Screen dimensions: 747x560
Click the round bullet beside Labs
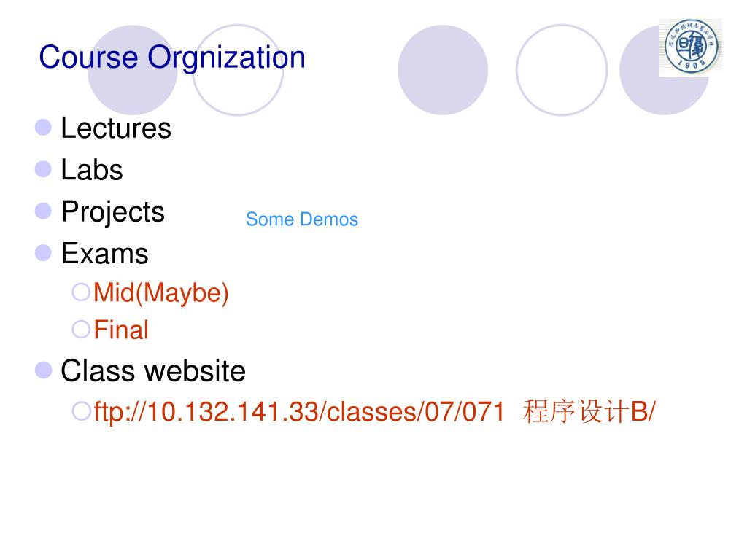[x=43, y=169]
